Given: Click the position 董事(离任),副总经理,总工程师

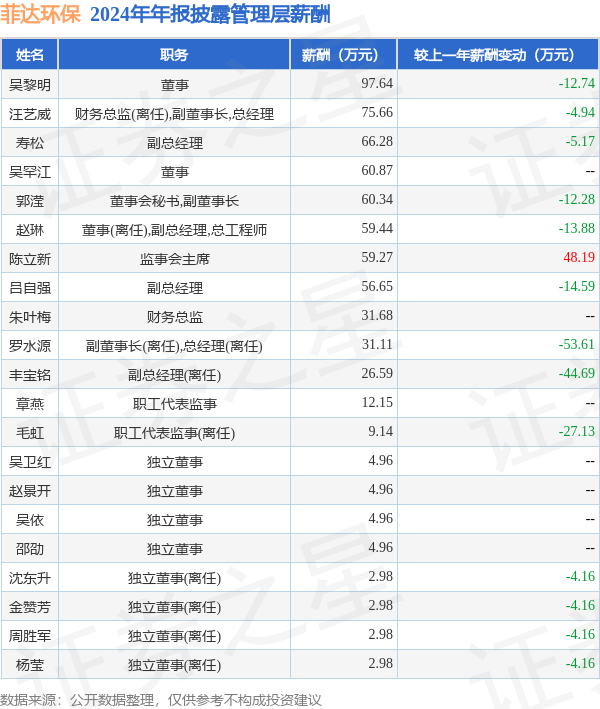Looking at the screenshot, I should 174,230.
